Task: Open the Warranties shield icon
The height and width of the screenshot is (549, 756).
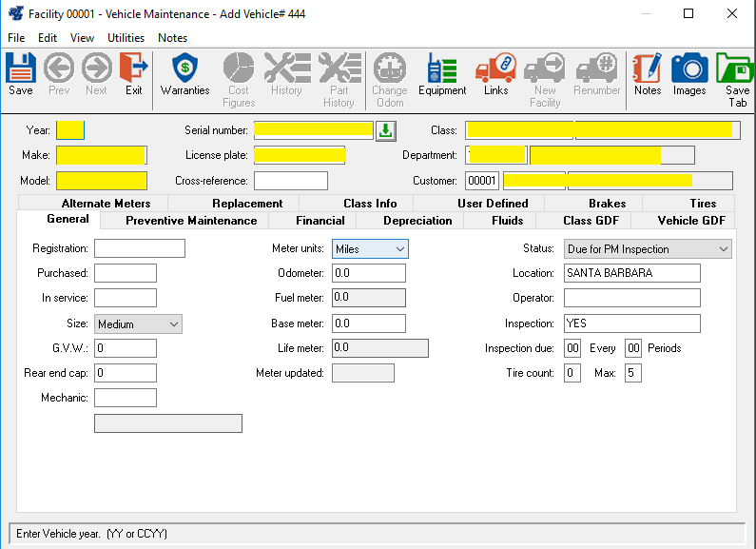Action: click(184, 74)
